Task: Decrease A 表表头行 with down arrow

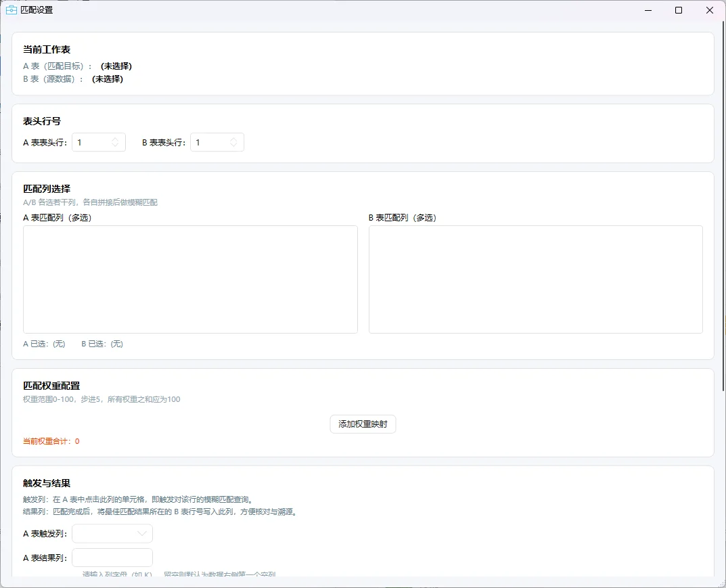Action: click(115, 146)
